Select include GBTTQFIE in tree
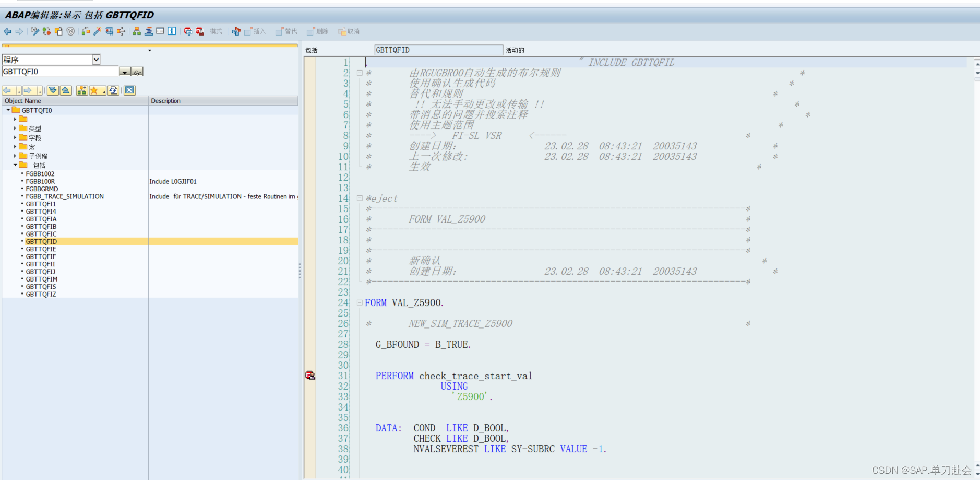 (x=41, y=249)
